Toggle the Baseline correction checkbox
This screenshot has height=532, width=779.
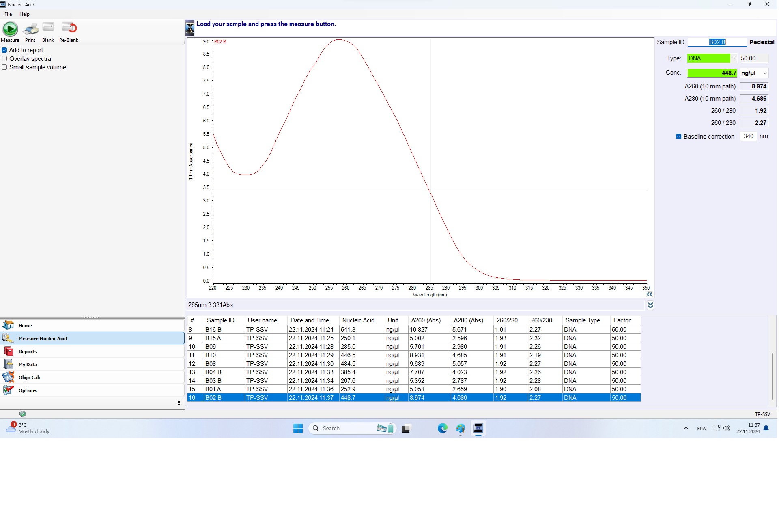[x=678, y=137]
